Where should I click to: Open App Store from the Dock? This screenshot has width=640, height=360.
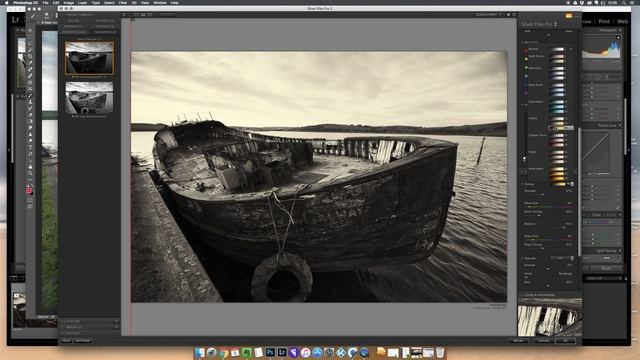pyautogui.click(x=317, y=352)
